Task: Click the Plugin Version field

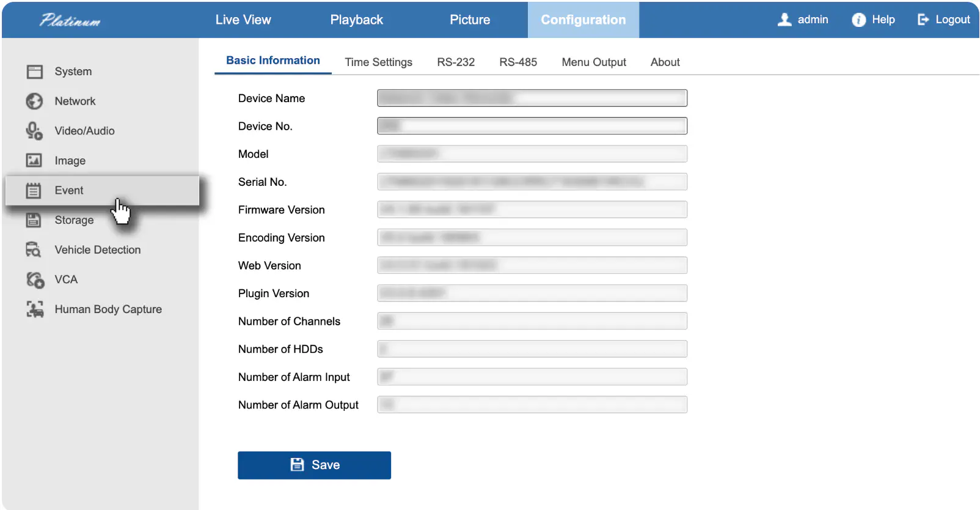Action: click(x=532, y=293)
